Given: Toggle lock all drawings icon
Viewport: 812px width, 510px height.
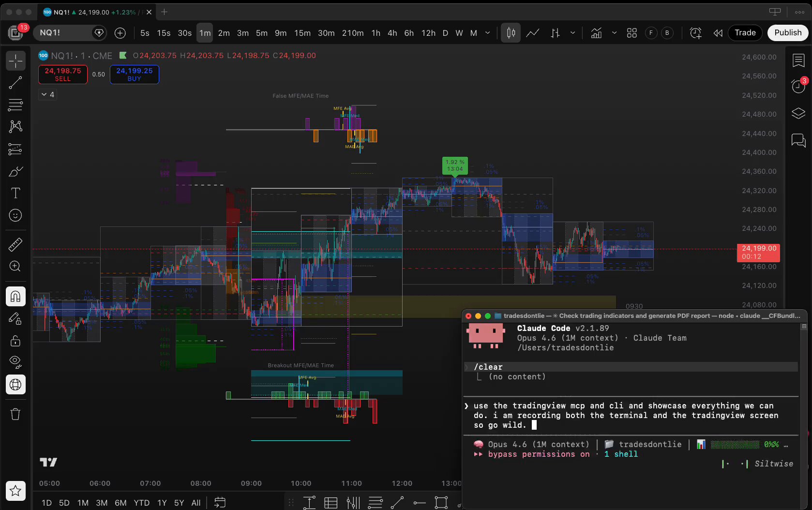Looking at the screenshot, I should (15, 341).
